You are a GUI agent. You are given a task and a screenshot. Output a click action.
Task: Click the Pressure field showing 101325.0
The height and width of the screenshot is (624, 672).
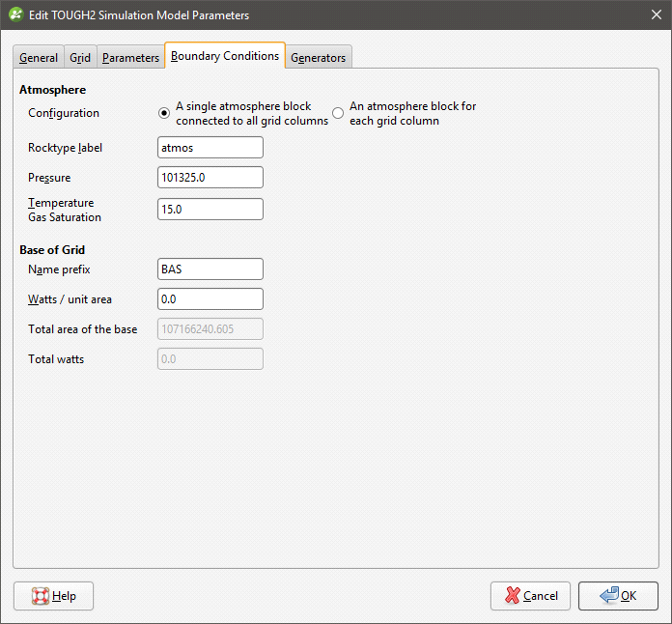tap(210, 177)
